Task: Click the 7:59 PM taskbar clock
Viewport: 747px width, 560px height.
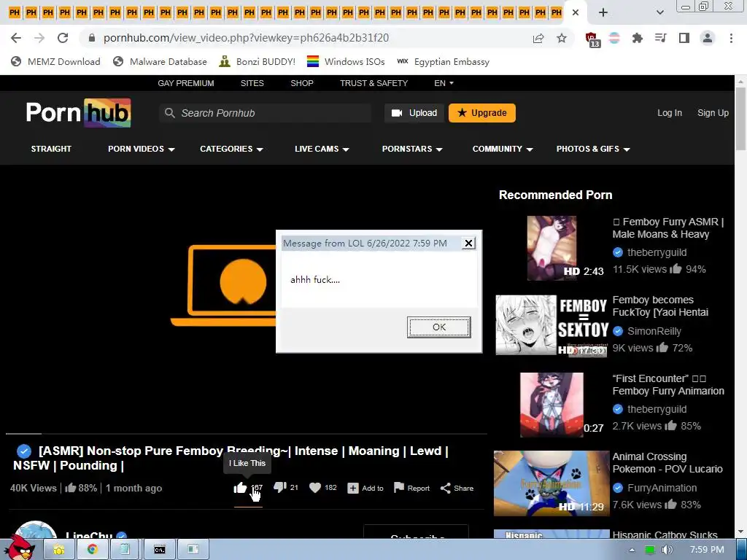Action: pyautogui.click(x=707, y=550)
